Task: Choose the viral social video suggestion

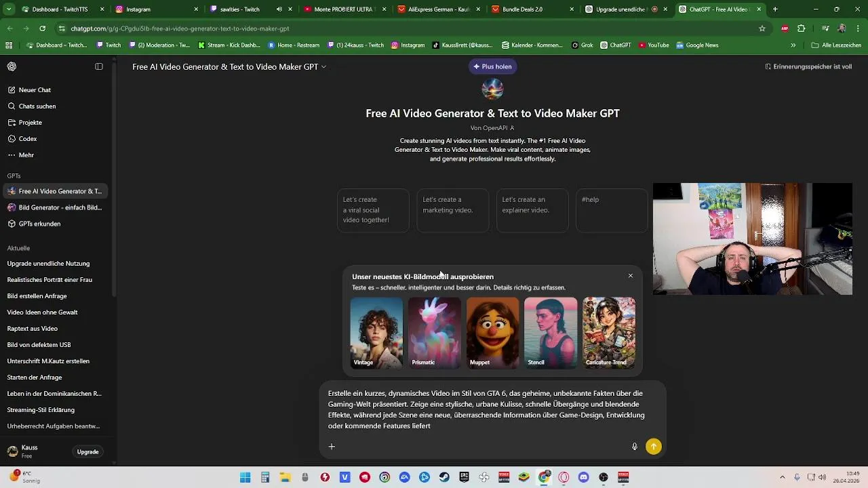Action: point(373,210)
